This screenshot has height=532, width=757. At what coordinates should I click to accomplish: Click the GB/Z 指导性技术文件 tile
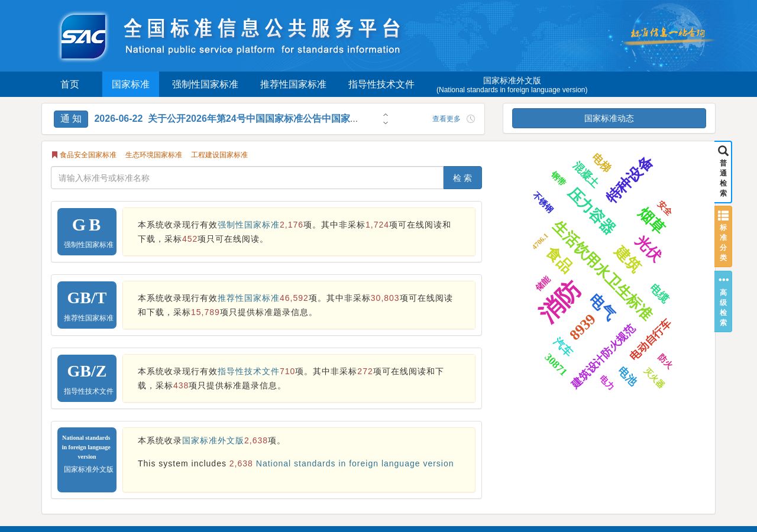(x=87, y=378)
